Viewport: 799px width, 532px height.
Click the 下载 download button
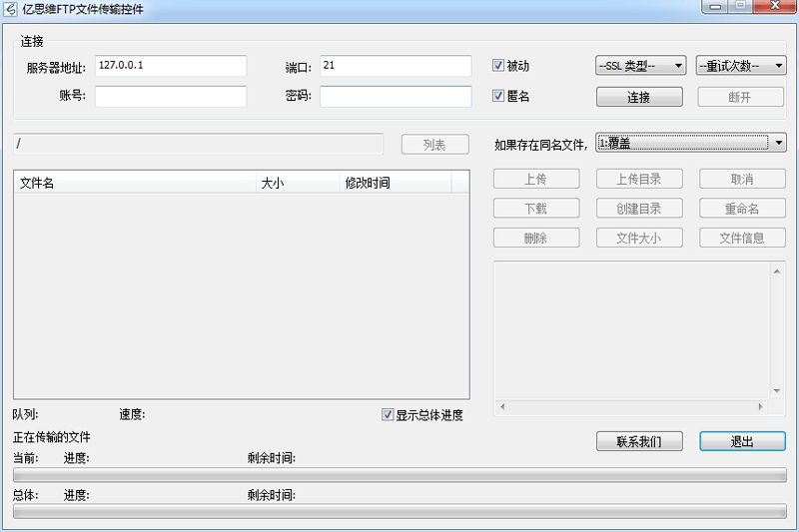pyautogui.click(x=536, y=209)
